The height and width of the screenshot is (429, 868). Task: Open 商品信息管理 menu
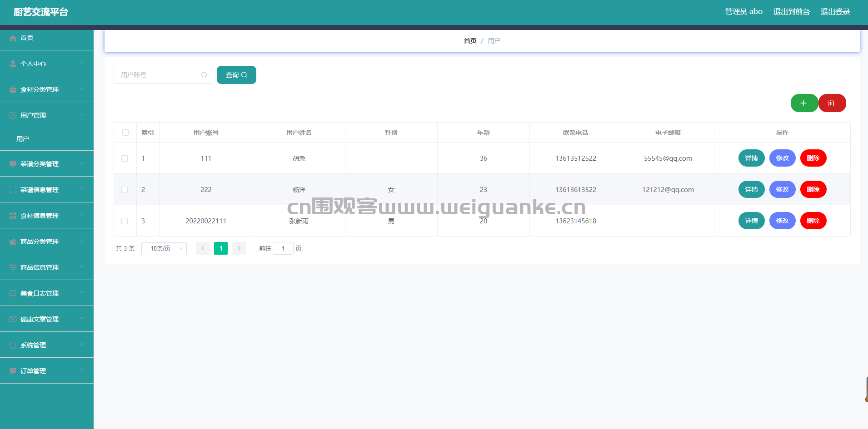point(47,267)
